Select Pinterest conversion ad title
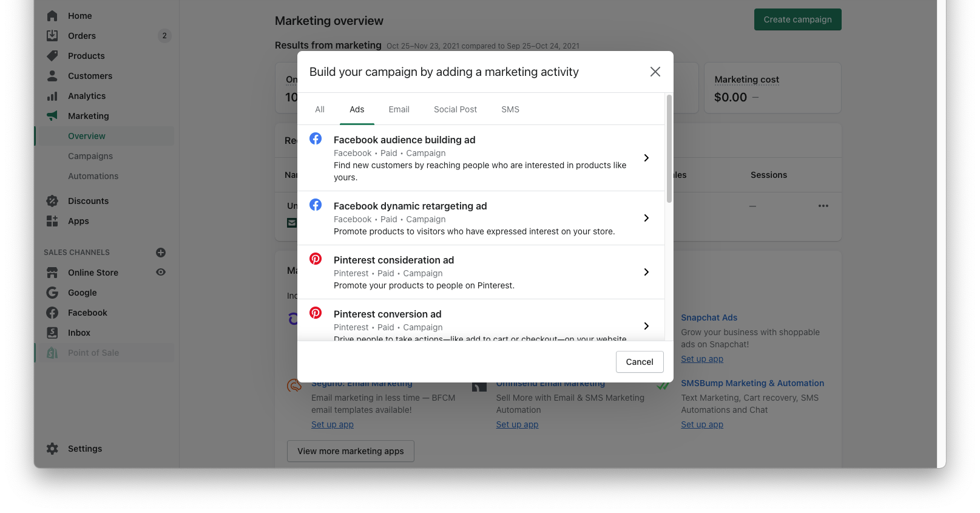 388,314
